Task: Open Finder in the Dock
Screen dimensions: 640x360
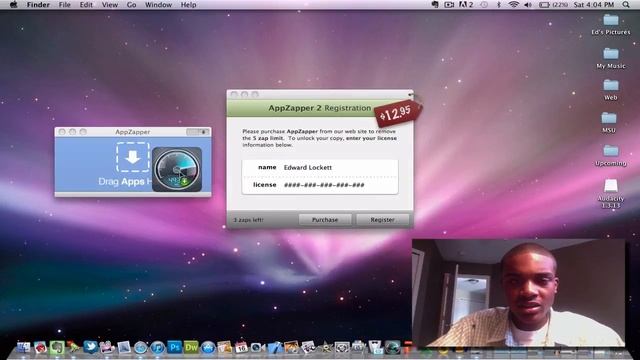Action: (x=23, y=347)
